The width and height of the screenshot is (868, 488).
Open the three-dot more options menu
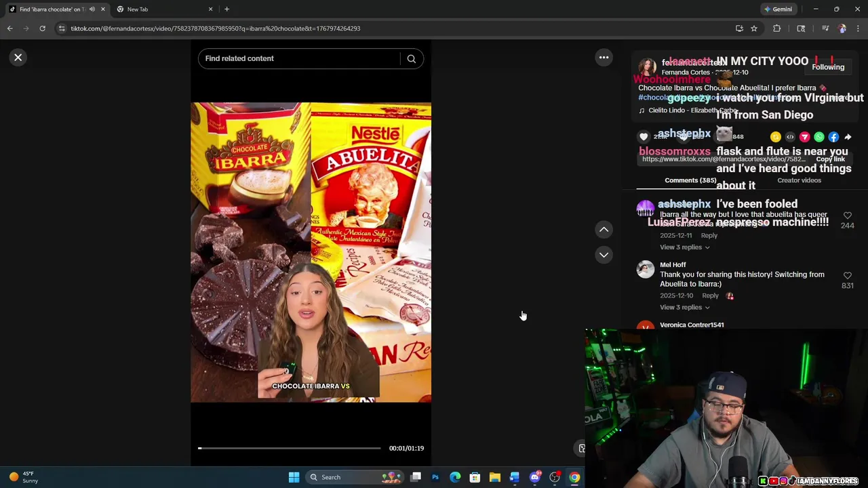[x=604, y=58]
